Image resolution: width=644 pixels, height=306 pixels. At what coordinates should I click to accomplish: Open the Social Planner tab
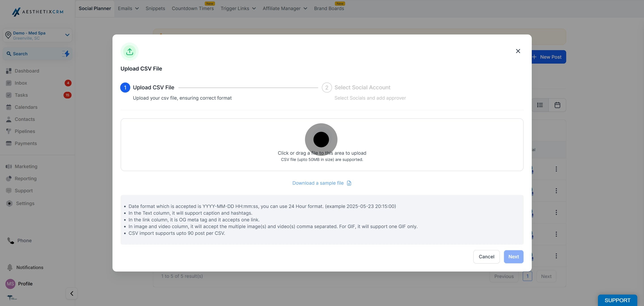click(95, 9)
